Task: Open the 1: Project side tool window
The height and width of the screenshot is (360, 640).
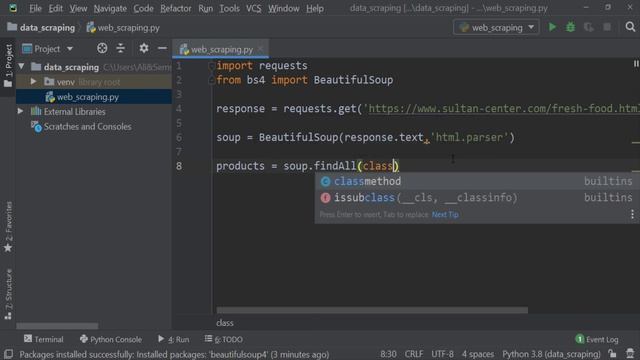Action: pos(8,66)
